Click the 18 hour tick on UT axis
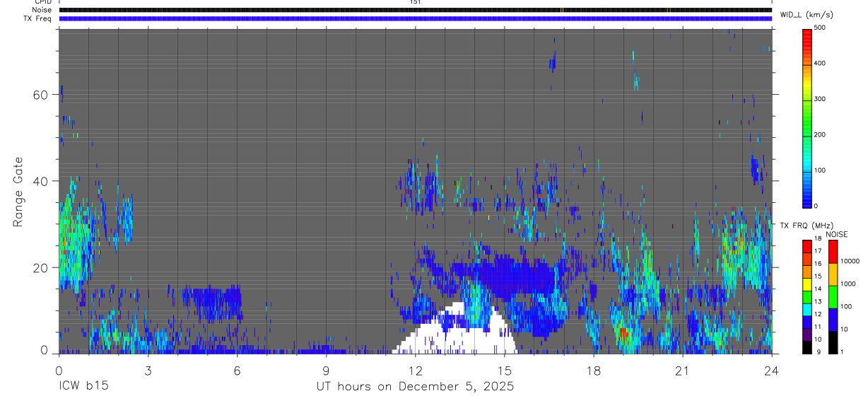 pyautogui.click(x=594, y=370)
